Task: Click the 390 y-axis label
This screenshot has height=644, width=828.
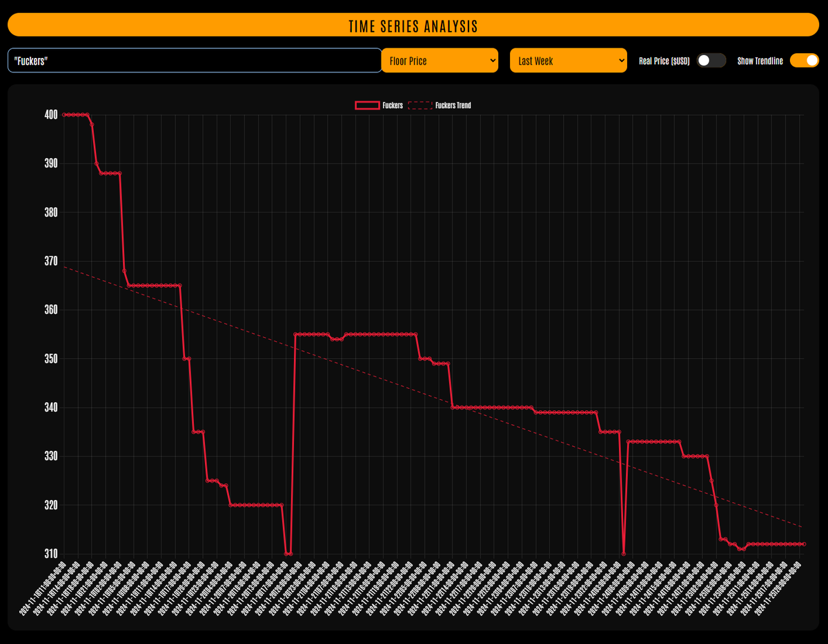Action: (50, 163)
